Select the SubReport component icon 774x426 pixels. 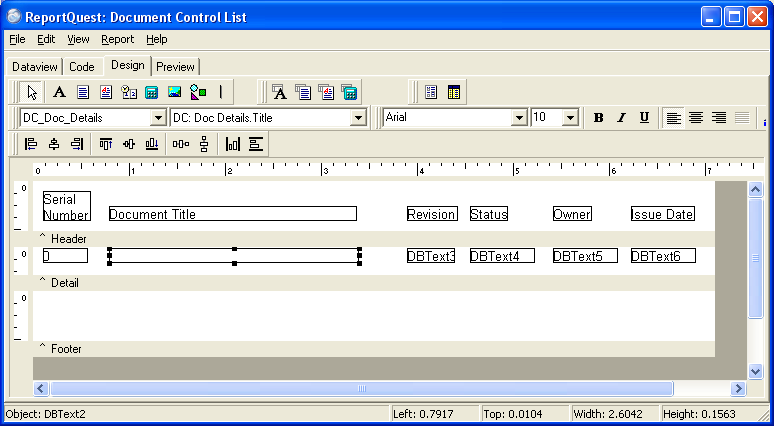pos(454,92)
